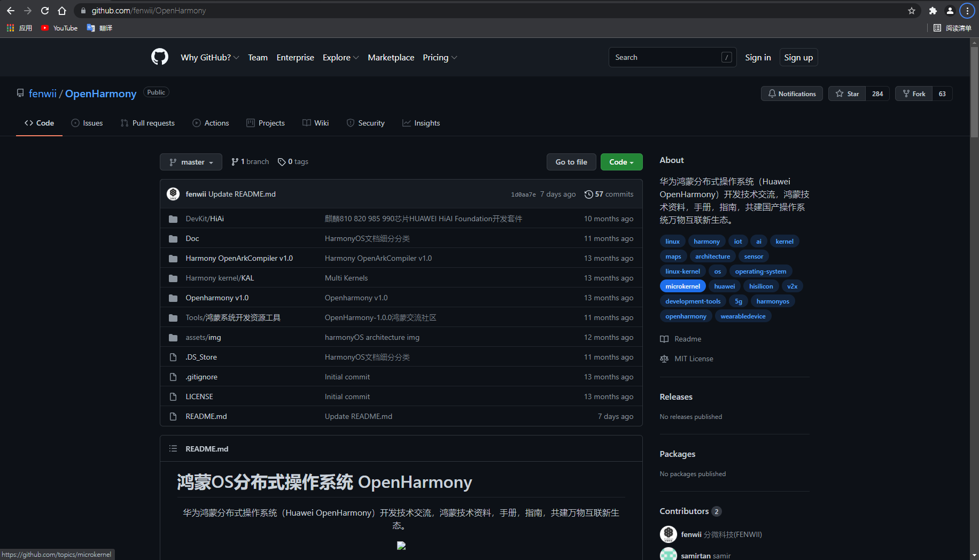Fork the repository
Viewport: 979px width, 560px height.
coord(914,94)
